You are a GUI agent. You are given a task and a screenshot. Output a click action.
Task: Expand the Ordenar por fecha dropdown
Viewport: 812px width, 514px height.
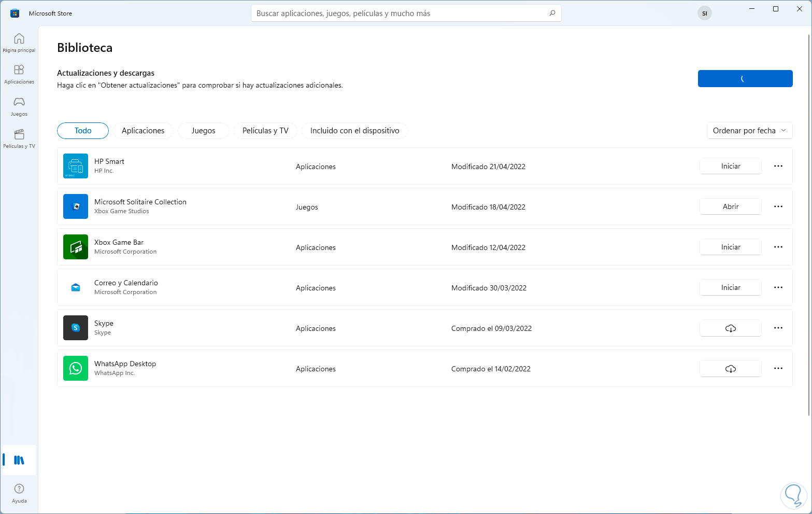tap(749, 131)
